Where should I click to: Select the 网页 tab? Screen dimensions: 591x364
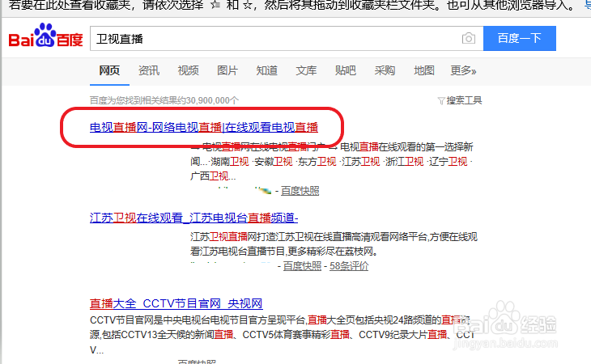(109, 70)
